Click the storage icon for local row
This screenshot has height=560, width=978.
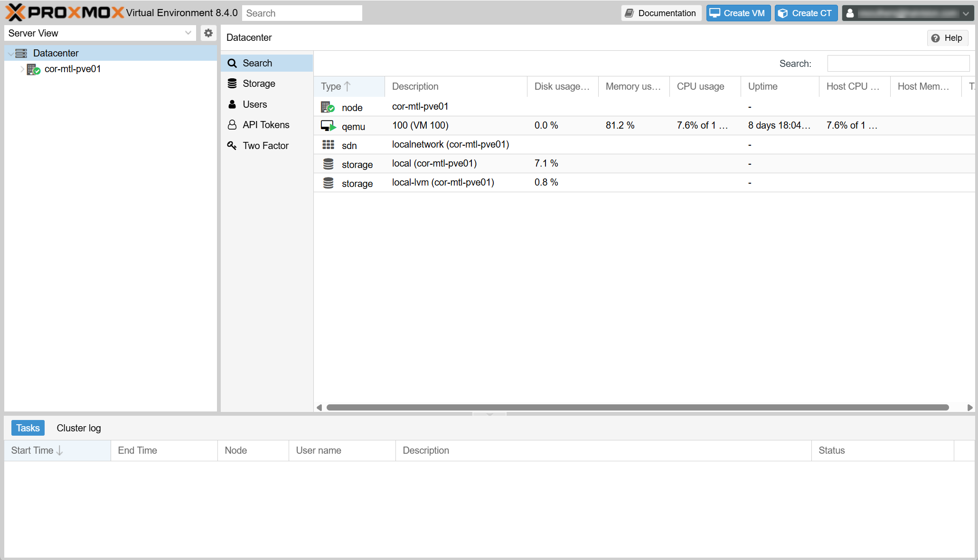tap(328, 164)
